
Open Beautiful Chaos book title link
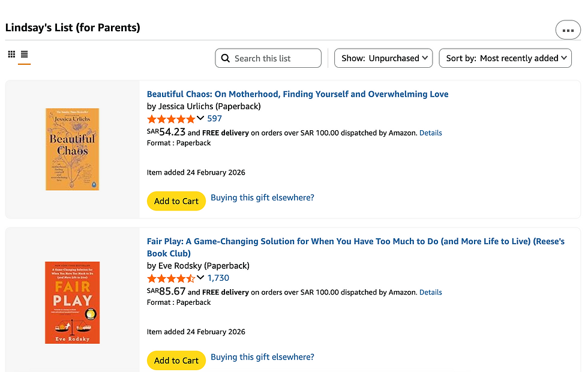[297, 94]
